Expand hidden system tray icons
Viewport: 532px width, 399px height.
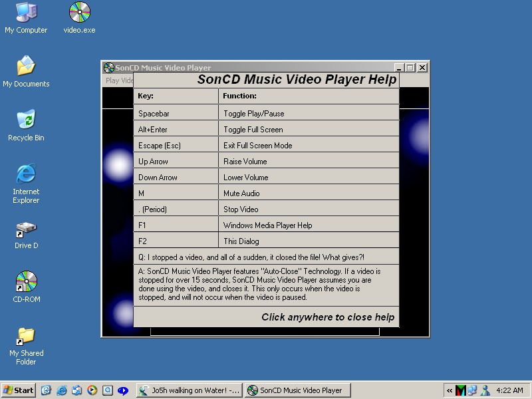tap(450, 390)
